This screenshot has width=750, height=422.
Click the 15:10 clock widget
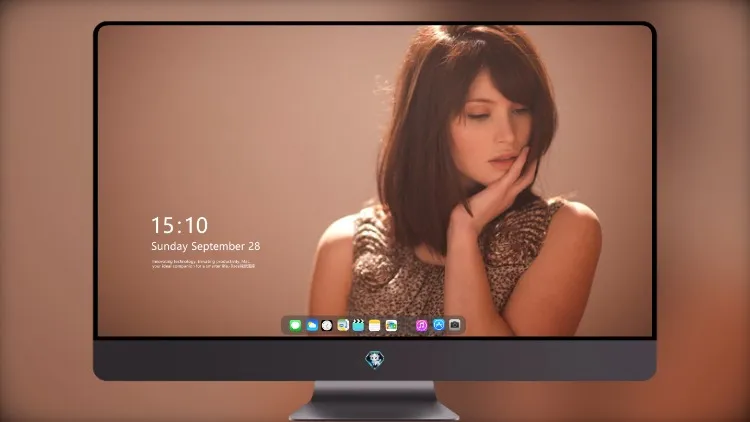pyautogui.click(x=180, y=225)
